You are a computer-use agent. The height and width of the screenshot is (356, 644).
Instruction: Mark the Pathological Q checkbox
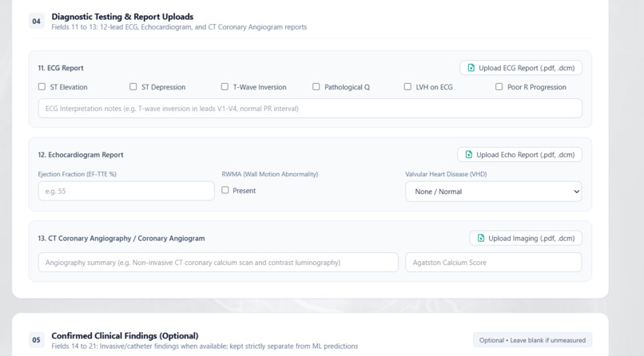[316, 86]
